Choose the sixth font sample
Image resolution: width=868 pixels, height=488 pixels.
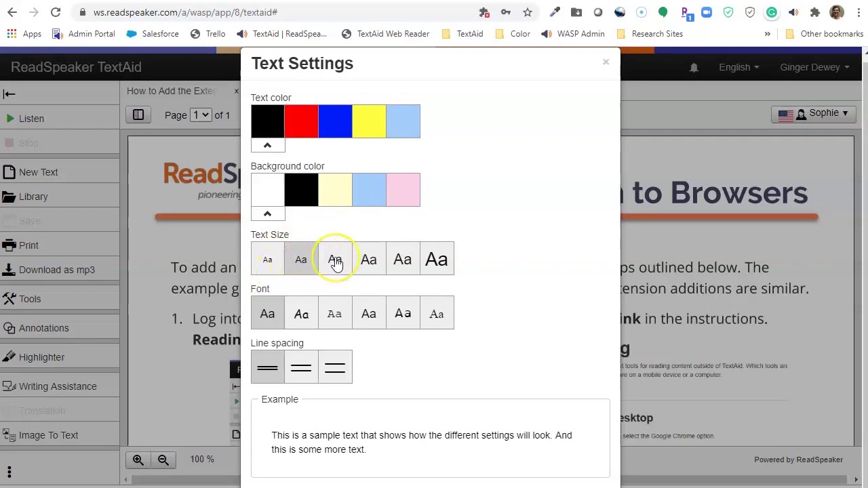coord(437,313)
